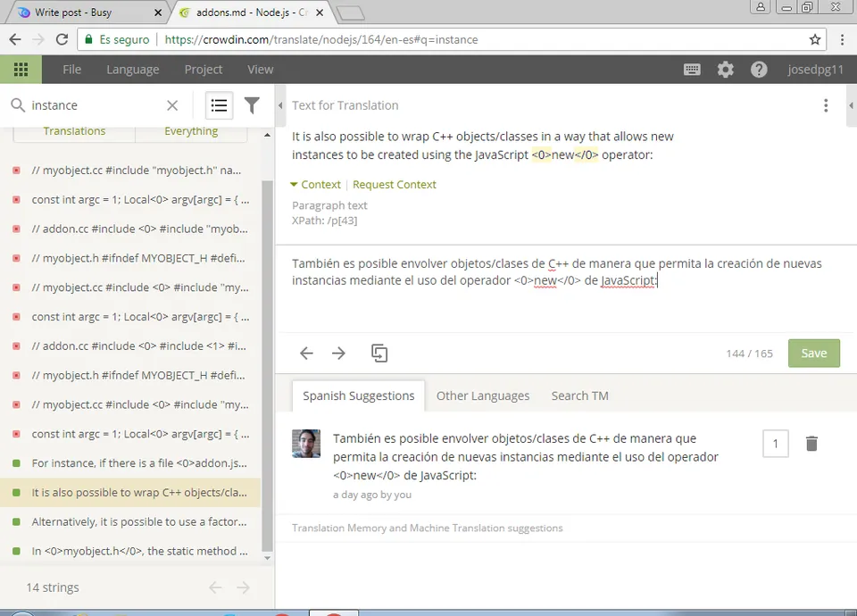The height and width of the screenshot is (616, 857).
Task: Open the Text for Translation options menu
Action: pyautogui.click(x=826, y=105)
